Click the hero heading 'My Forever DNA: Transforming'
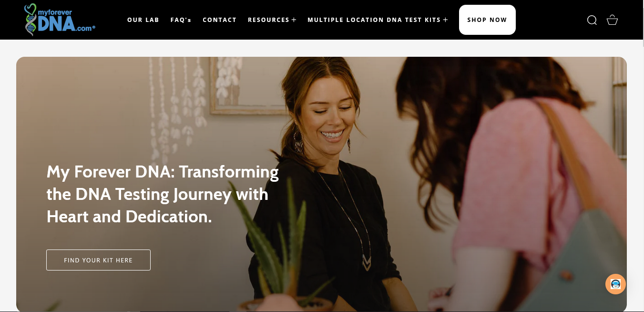 click(163, 172)
